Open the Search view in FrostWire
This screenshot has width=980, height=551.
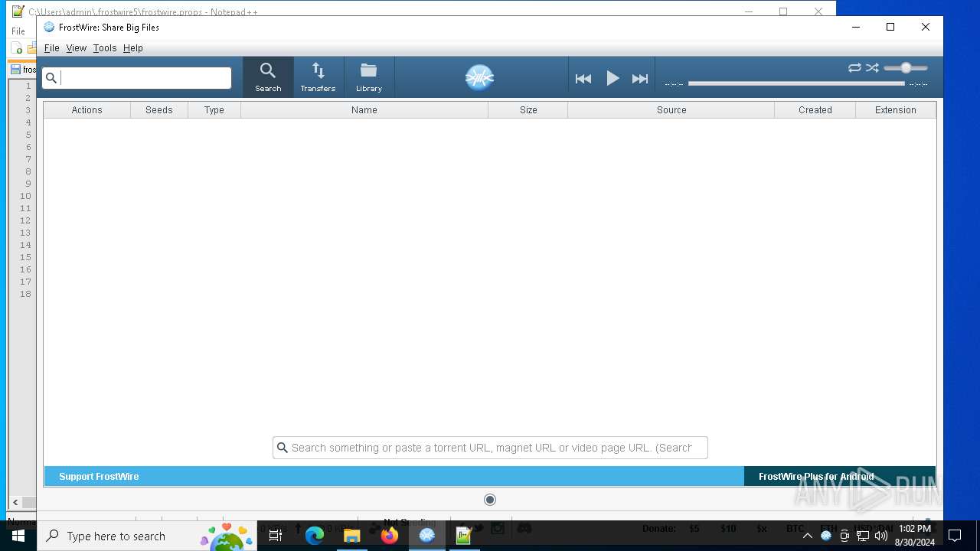click(x=268, y=77)
